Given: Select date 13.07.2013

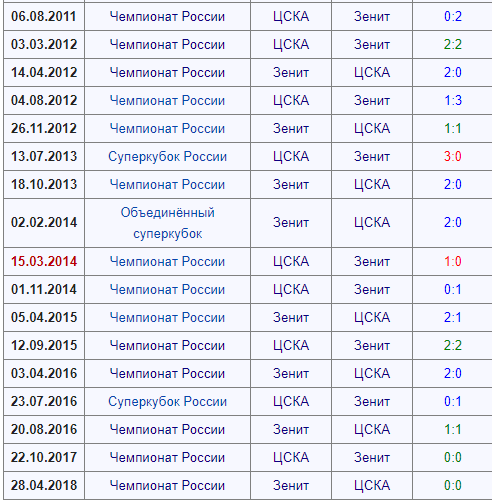Looking at the screenshot, I should (44, 156).
